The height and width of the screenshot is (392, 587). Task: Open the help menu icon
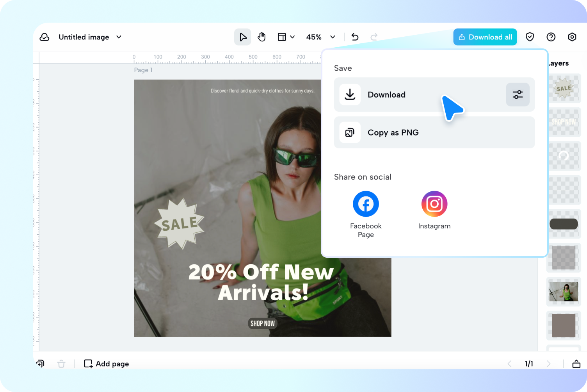pos(551,37)
